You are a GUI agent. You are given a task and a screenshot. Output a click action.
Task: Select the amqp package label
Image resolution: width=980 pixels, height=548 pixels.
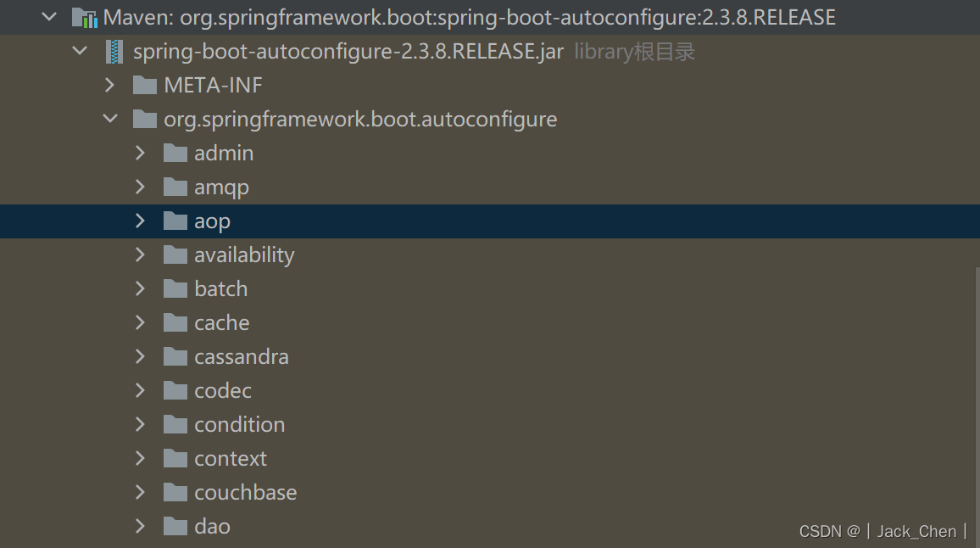click(x=222, y=187)
